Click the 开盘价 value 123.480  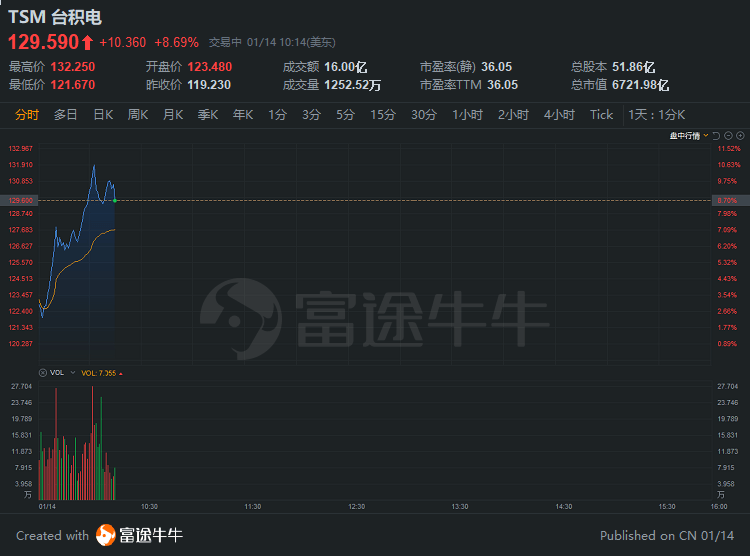coord(210,67)
